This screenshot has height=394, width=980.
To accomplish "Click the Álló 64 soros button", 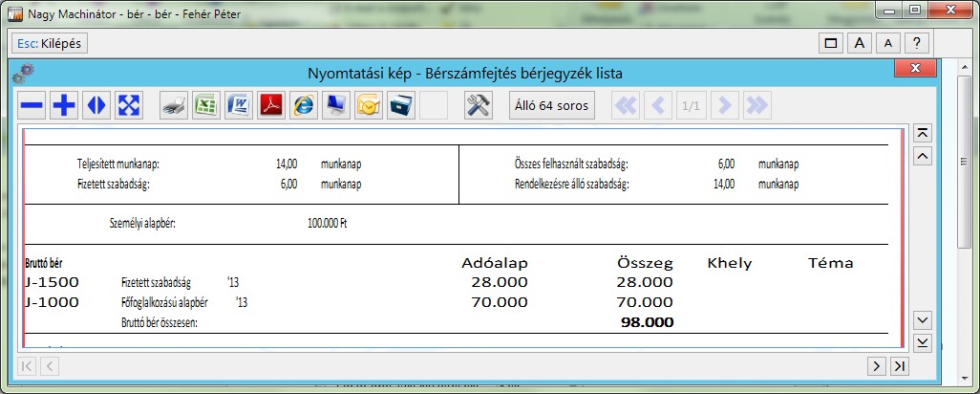I will [552, 106].
